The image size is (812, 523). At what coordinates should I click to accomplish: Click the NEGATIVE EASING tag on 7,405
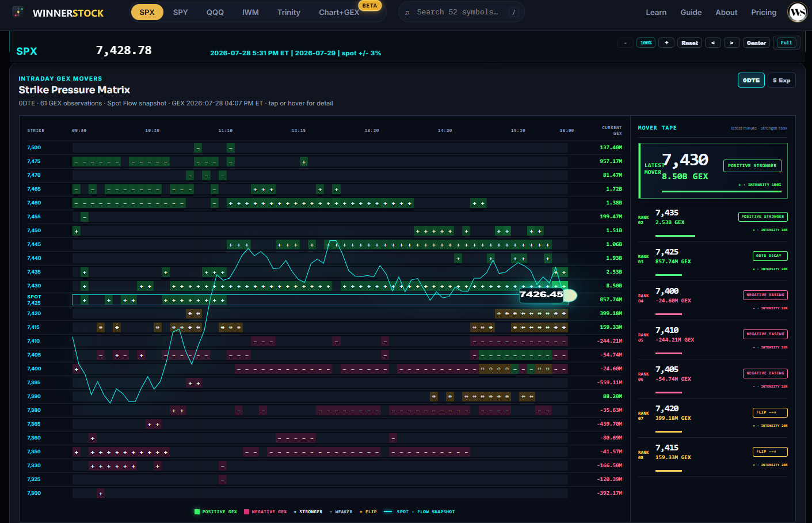[765, 373]
